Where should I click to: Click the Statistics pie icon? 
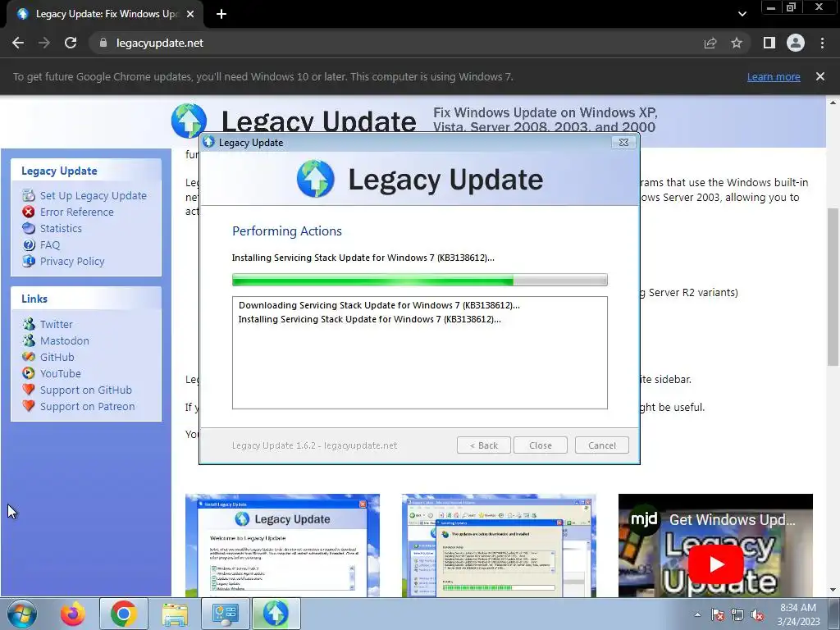coord(29,228)
